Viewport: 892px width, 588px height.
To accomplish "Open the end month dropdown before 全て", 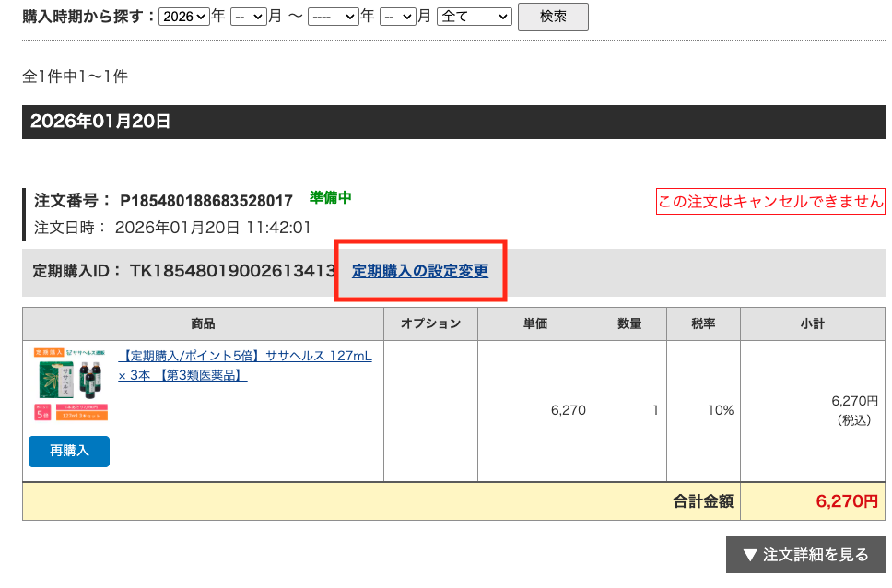I will pos(397,17).
